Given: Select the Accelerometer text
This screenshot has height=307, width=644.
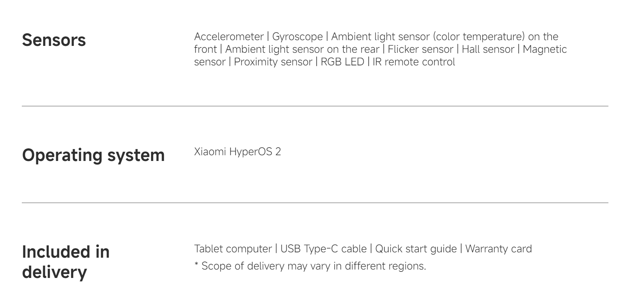Looking at the screenshot, I should (229, 37).
